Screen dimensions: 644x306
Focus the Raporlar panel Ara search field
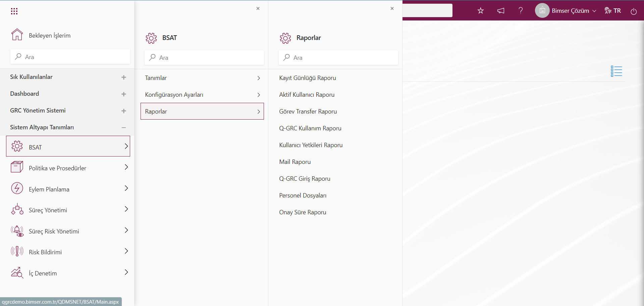tap(338, 57)
